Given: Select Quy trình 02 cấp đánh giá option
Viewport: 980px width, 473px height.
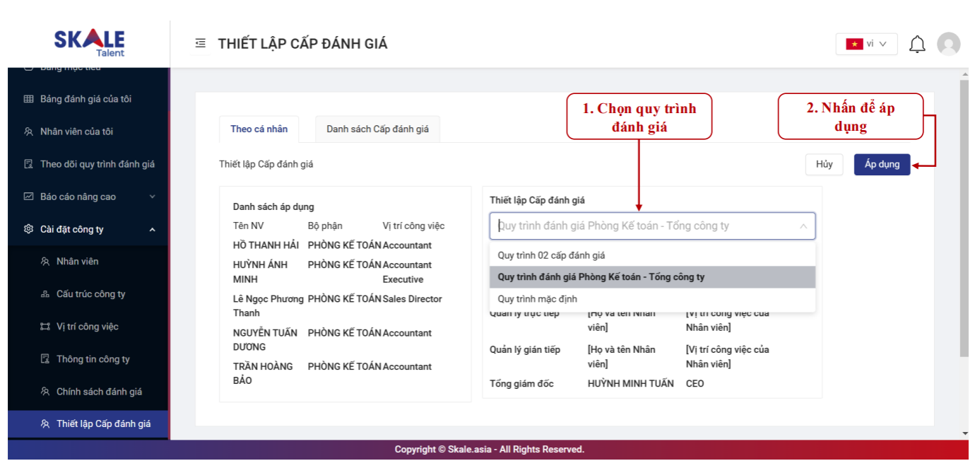Looking at the screenshot, I should [x=551, y=255].
